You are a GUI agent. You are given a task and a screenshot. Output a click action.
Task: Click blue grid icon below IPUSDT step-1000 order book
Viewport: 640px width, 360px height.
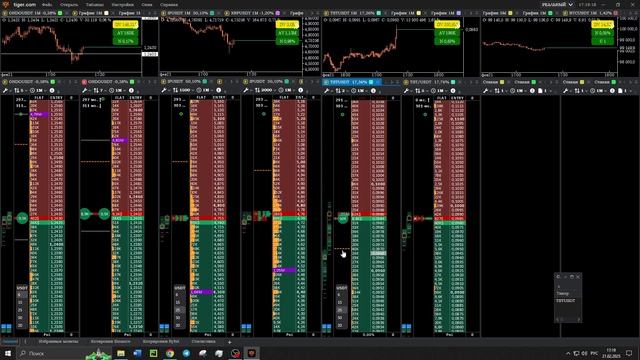pos(164,327)
